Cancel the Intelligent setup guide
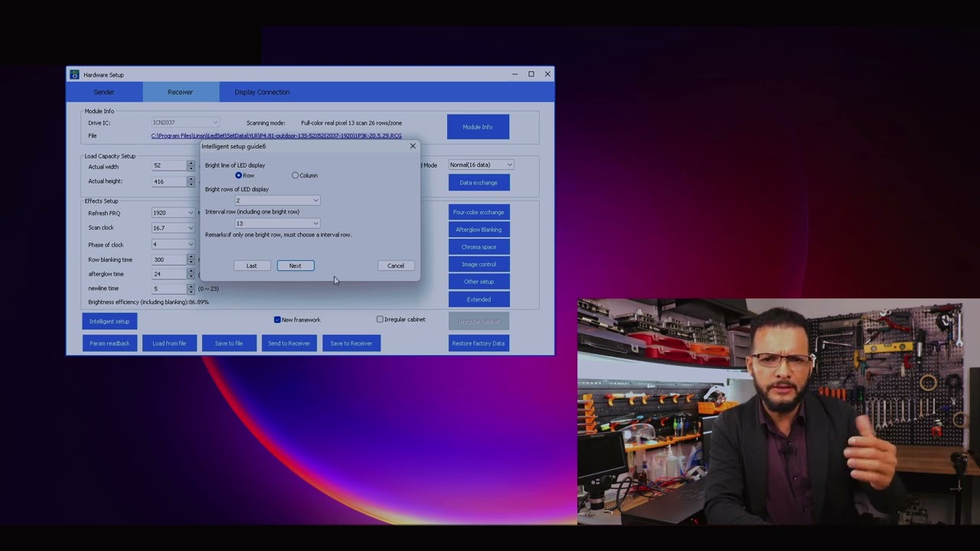The height and width of the screenshot is (551, 980). (x=396, y=266)
